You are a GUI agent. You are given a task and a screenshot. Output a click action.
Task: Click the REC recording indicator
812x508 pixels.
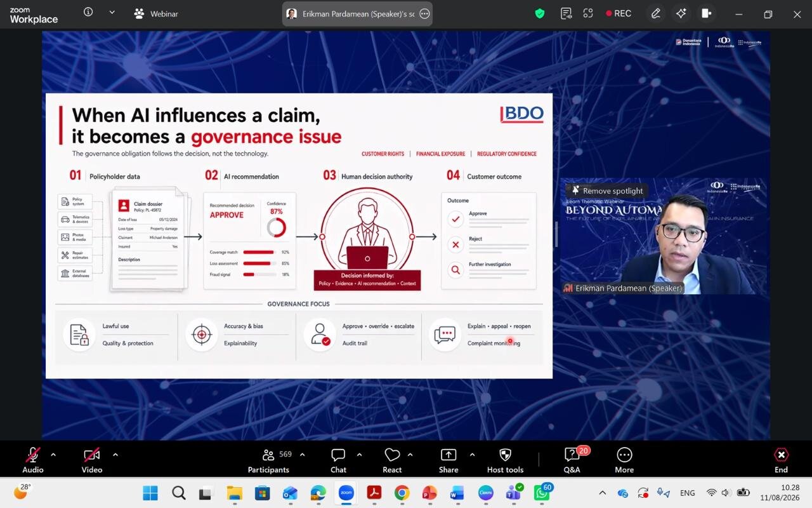pyautogui.click(x=619, y=13)
